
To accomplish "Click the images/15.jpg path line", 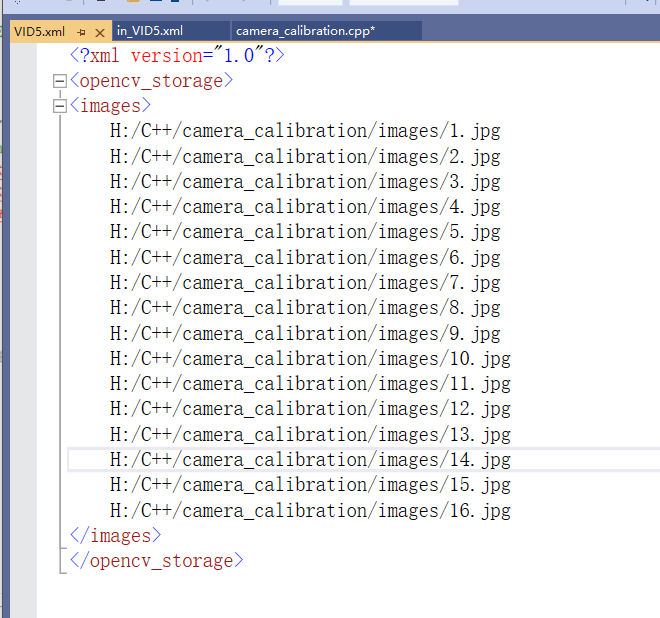I will (310, 485).
